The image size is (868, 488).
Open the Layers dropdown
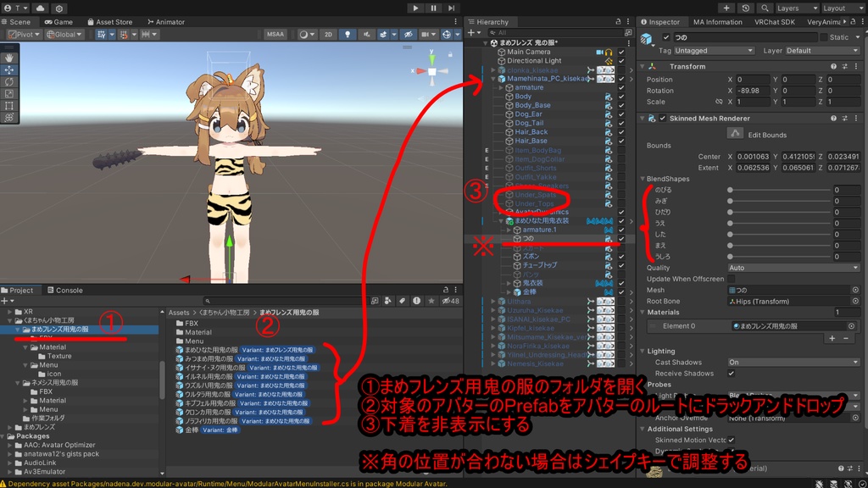tap(797, 8)
